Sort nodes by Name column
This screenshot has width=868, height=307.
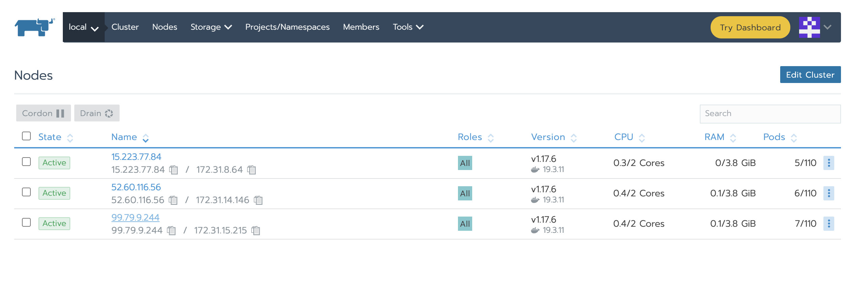[130, 137]
